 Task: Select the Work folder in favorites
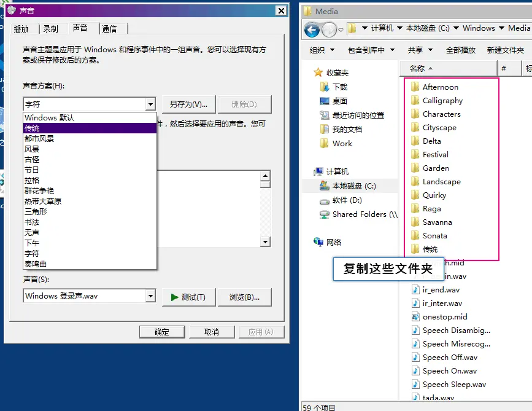point(336,143)
